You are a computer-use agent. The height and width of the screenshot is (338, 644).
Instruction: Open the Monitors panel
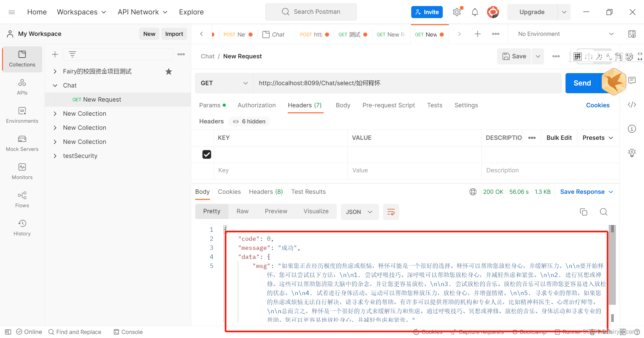coord(22,171)
